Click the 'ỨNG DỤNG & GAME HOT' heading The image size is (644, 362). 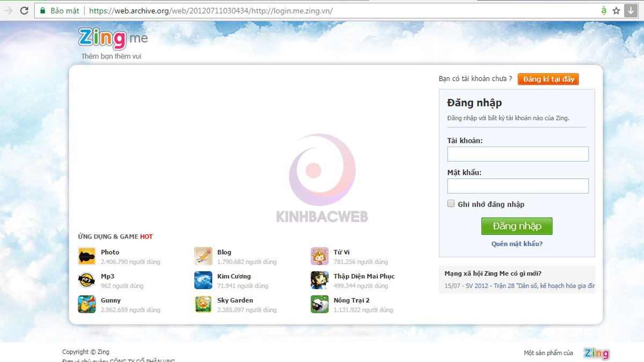pyautogui.click(x=115, y=237)
